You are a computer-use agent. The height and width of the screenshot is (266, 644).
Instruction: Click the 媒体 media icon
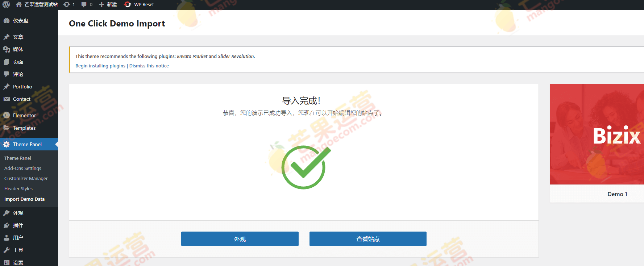7,49
